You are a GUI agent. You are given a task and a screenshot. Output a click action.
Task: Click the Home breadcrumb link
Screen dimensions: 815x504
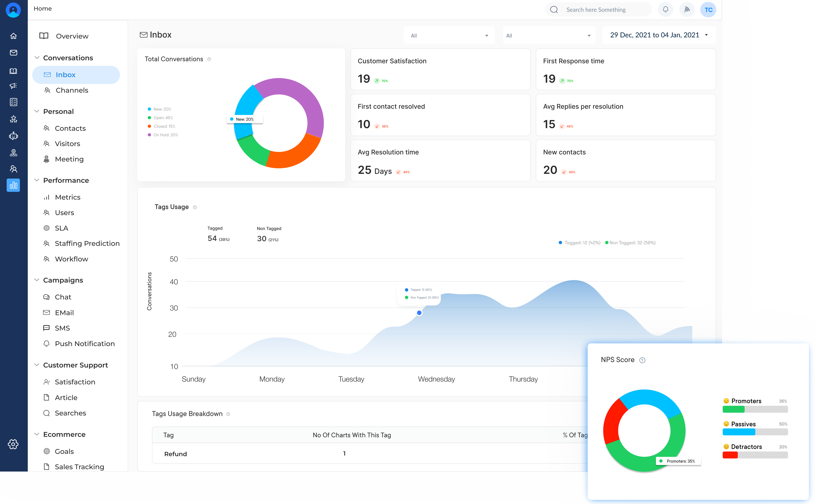tap(43, 9)
